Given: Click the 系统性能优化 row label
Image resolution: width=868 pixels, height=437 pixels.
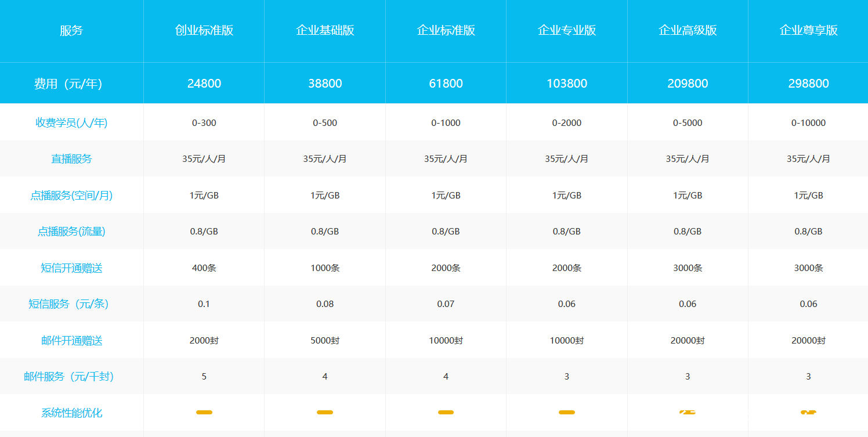Looking at the screenshot, I should [71, 413].
